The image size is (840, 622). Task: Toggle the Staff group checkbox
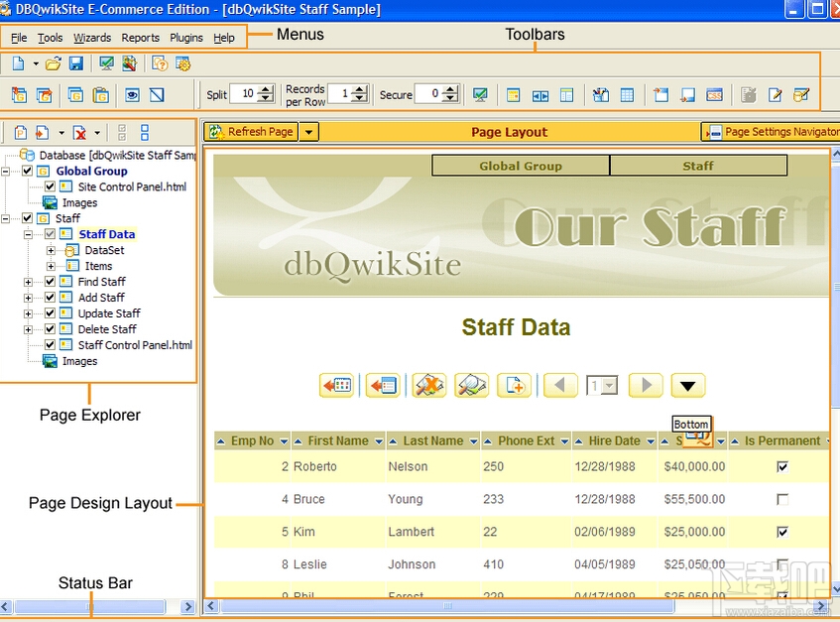click(x=28, y=218)
